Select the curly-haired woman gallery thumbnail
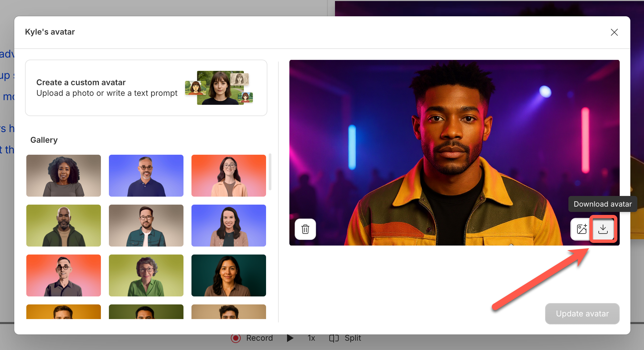Viewport: 644px width, 350px height. pos(63,176)
